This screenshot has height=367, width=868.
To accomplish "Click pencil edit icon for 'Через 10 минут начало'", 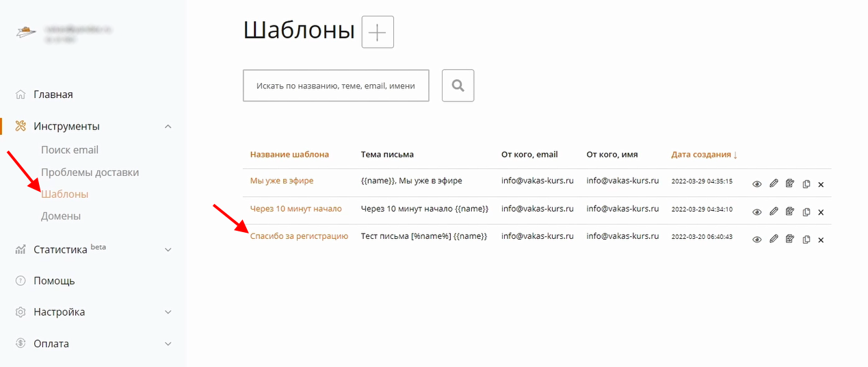I will coord(774,212).
